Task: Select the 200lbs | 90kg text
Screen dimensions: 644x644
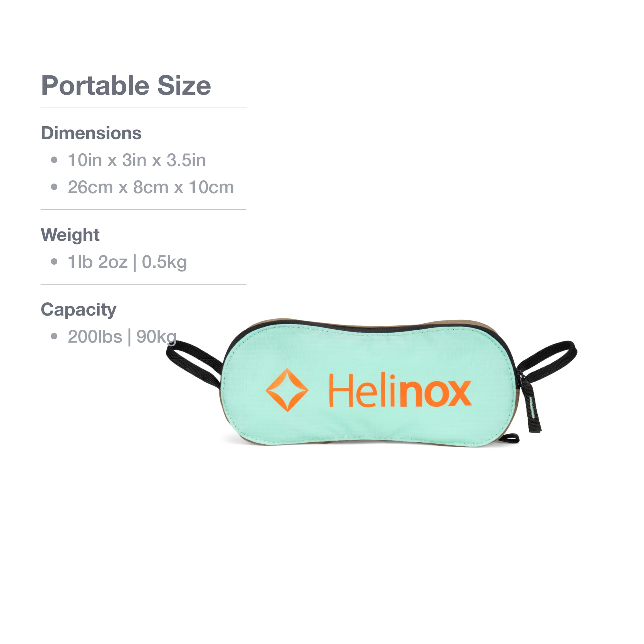Action: point(122,337)
